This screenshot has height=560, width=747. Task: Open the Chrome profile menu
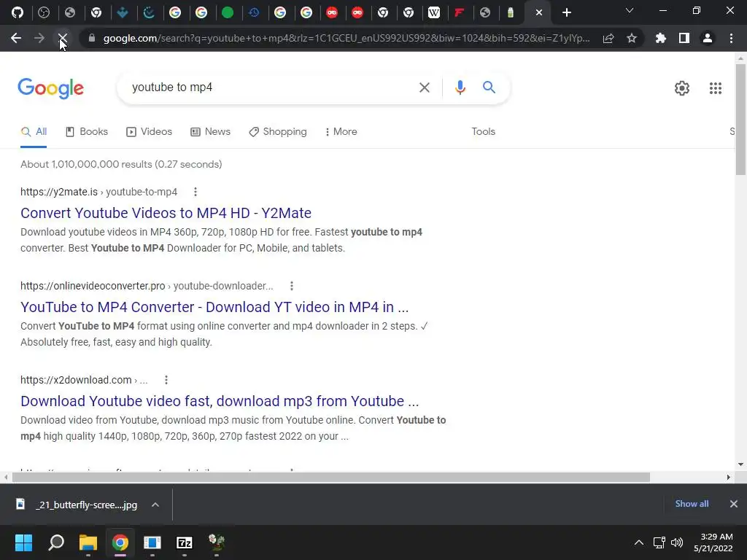pos(708,38)
